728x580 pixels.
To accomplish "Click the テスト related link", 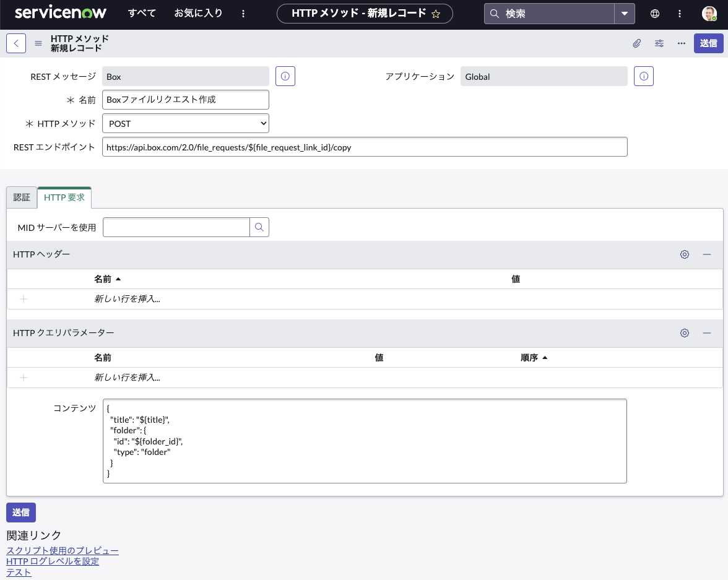I will [18, 572].
